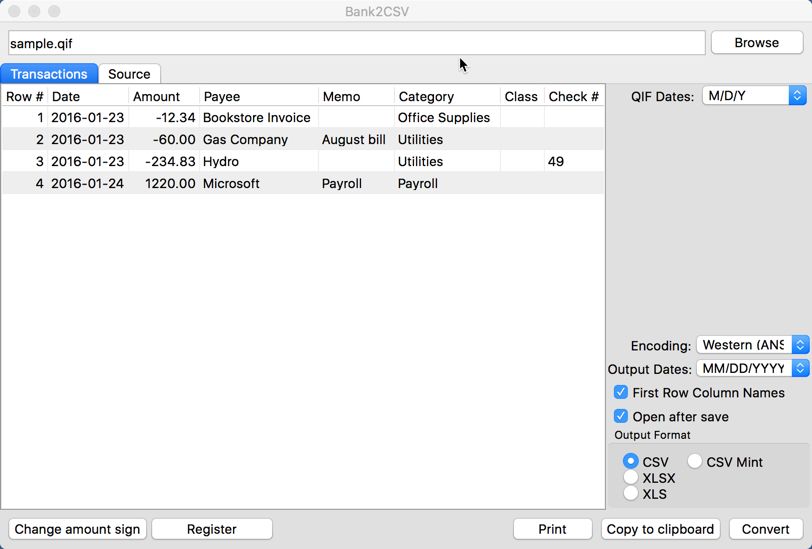Select the Microsoft payee cell
This screenshot has width=812, height=549.
click(258, 183)
